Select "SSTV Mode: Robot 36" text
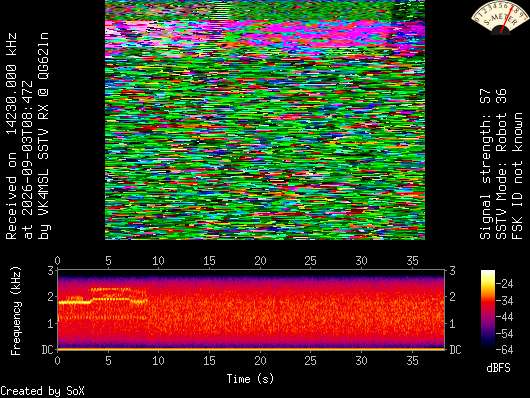Viewport: 530px width, 398px height. pos(501,164)
